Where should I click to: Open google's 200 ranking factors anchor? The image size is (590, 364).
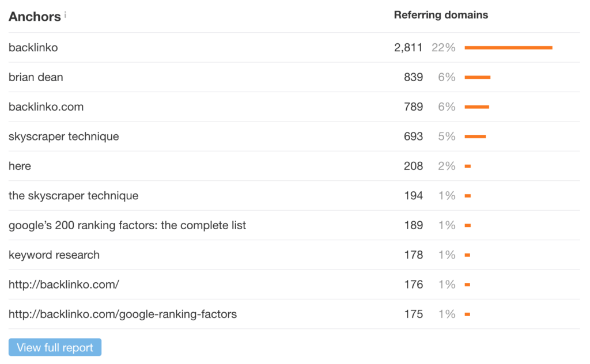point(127,225)
